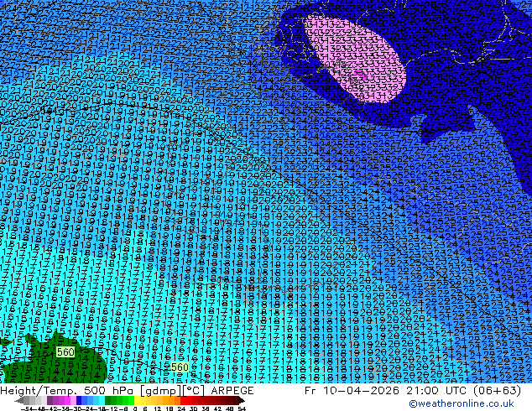
Task: Click the dark green swatch in the temperature scale
Action: tap(108, 401)
